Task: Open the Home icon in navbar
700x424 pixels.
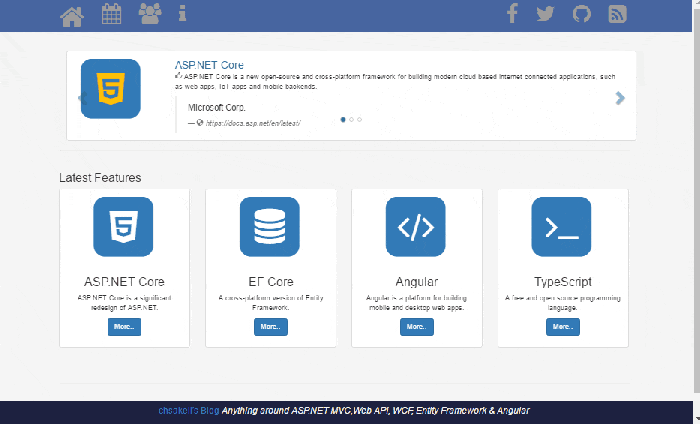Action: 72,17
